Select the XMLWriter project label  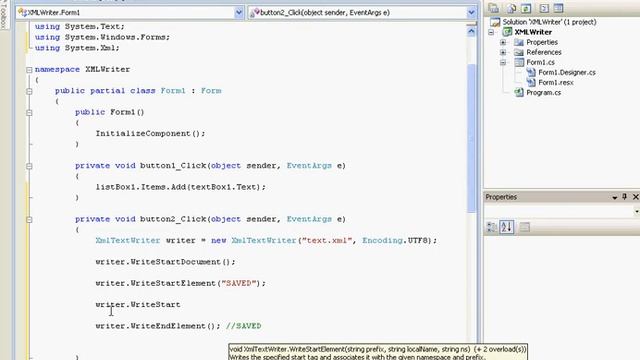533,32
